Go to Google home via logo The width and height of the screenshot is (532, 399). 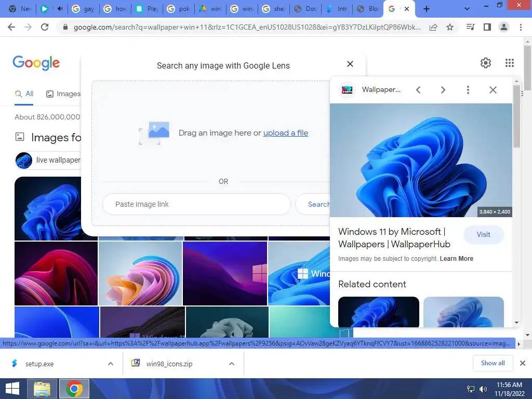point(36,63)
